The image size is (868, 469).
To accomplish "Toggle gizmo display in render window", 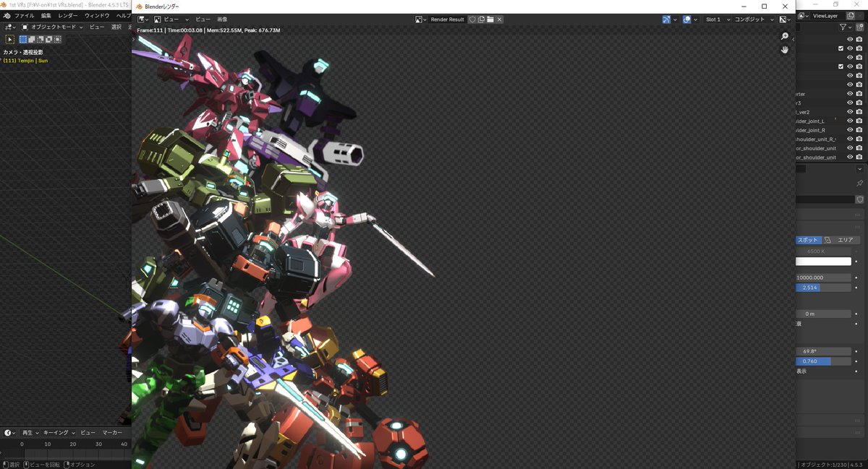I will [x=666, y=20].
